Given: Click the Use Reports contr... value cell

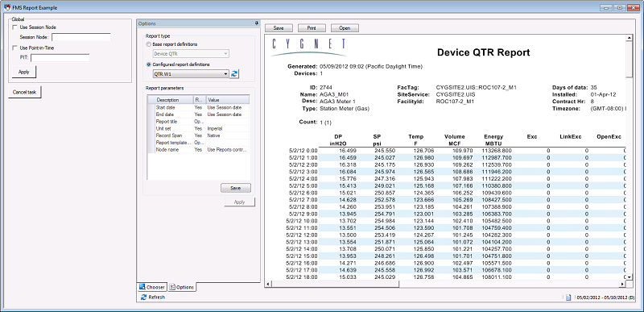Looking at the screenshot, I should [x=227, y=150].
